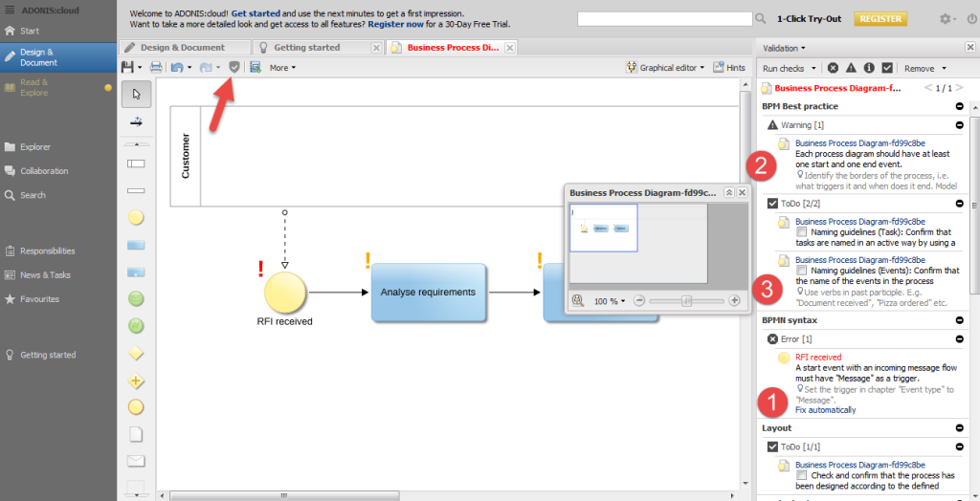Pick the Message envelope shape

tap(136, 461)
